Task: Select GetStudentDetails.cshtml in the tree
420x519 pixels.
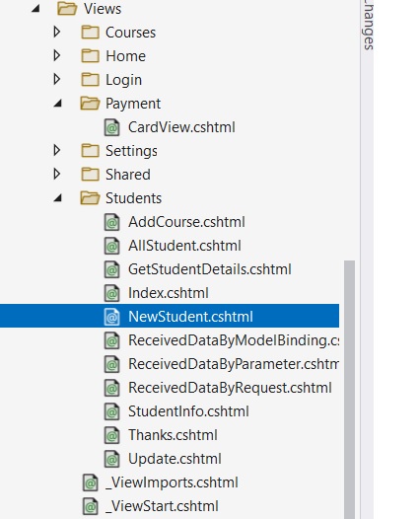Action: pos(210,269)
